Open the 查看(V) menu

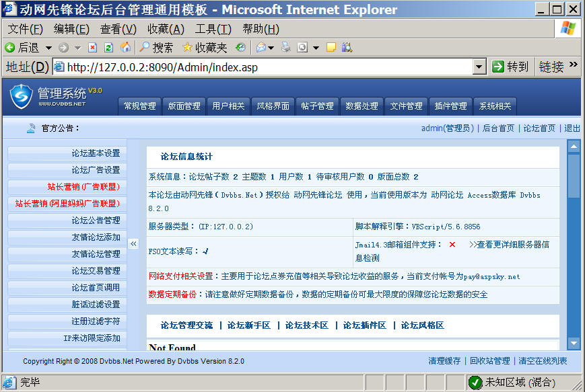pyautogui.click(x=118, y=29)
